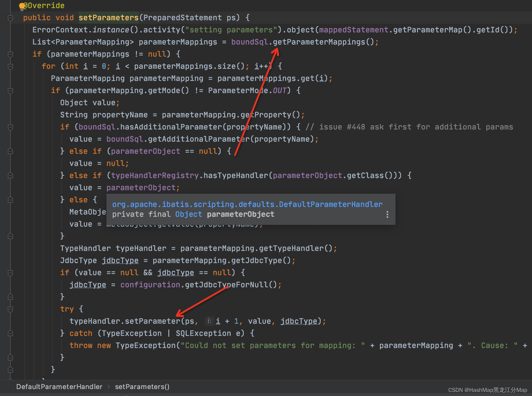Image resolution: width=532 pixels, height=396 pixels.
Task: Select setParameters() in the breadcrumb bar
Action: click(142, 387)
